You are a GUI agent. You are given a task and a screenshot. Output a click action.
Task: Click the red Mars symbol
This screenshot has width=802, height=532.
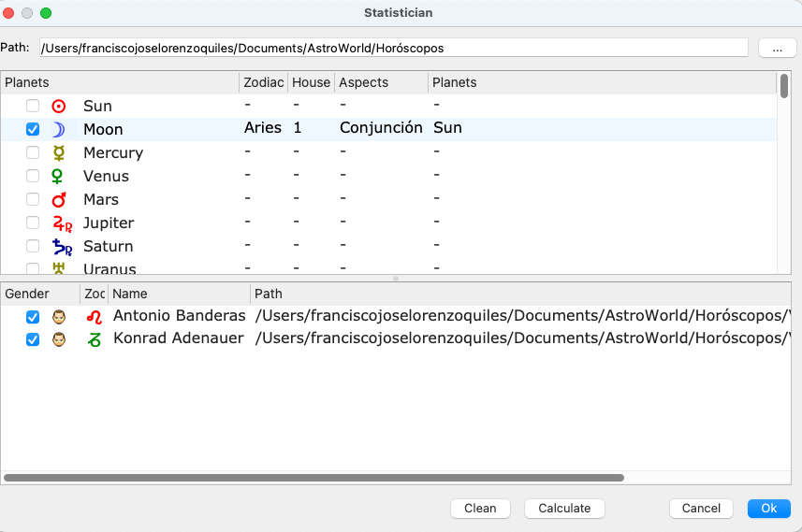[x=59, y=199]
